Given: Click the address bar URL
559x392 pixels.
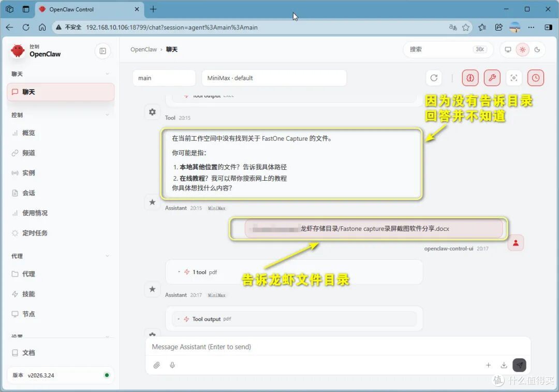Looking at the screenshot, I should [172, 27].
